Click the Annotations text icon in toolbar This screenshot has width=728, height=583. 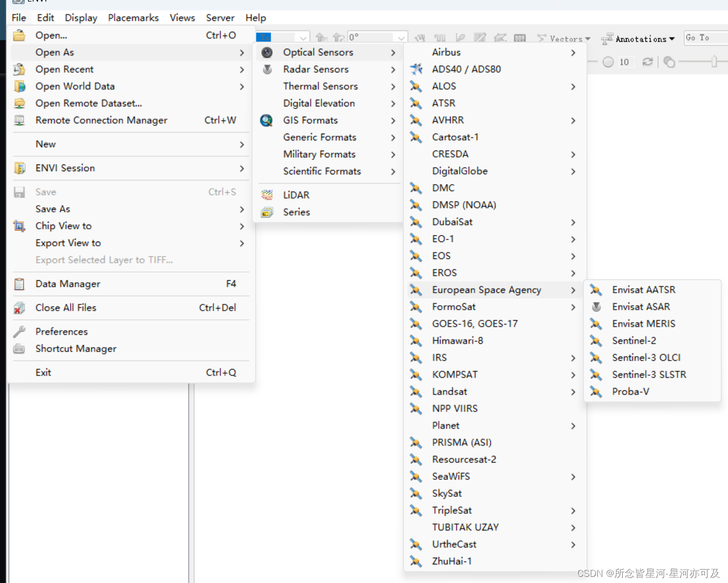(x=607, y=39)
